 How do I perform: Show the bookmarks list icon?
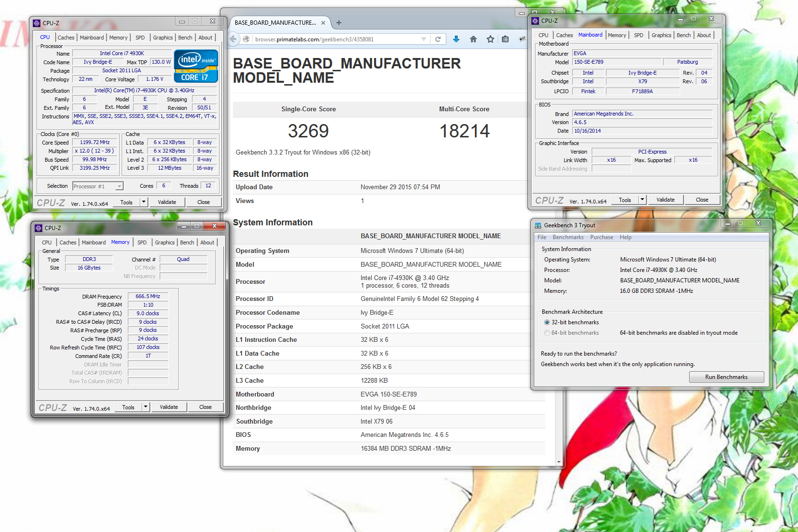click(505, 39)
